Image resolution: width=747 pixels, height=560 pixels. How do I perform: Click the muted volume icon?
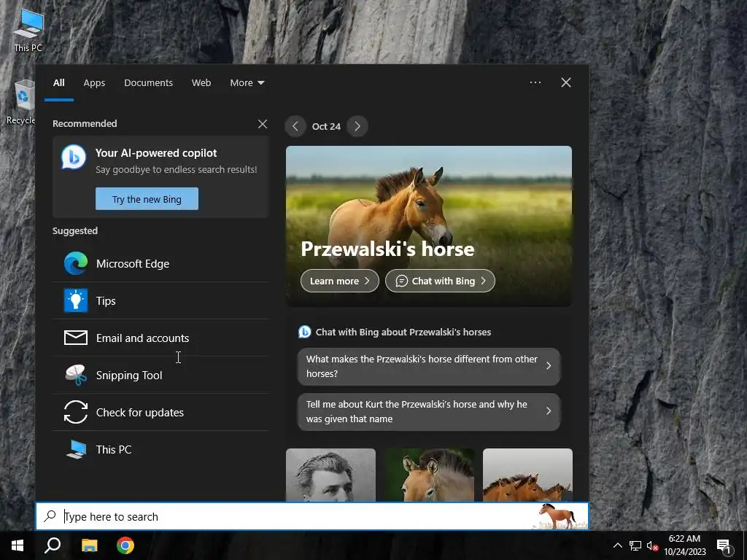click(x=652, y=545)
